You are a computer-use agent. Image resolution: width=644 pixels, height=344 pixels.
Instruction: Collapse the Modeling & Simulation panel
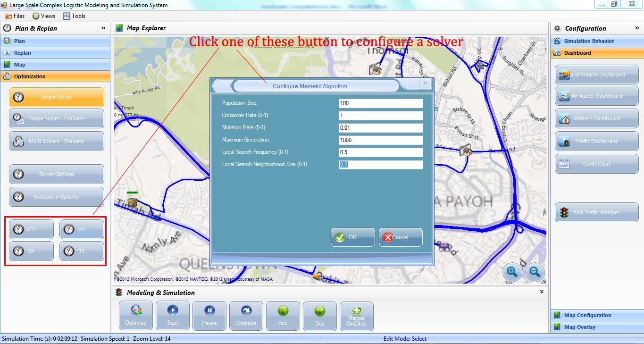point(542,292)
